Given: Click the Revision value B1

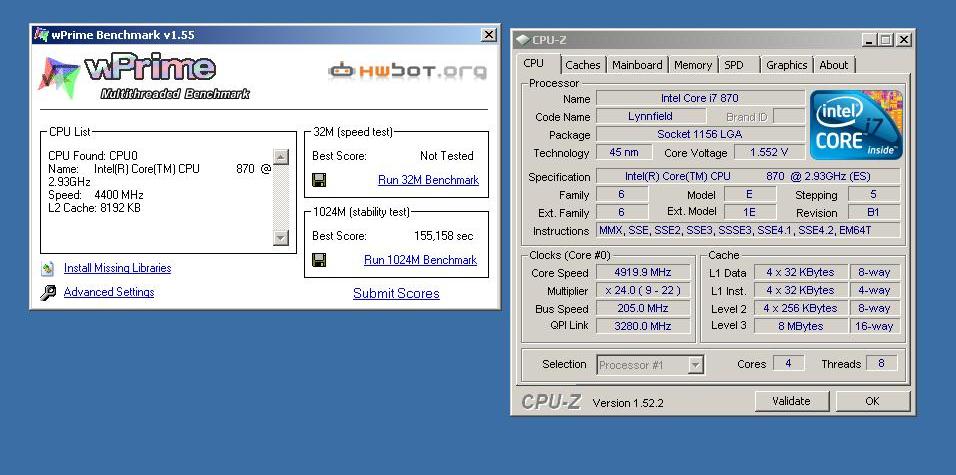Looking at the screenshot, I should point(873,213).
